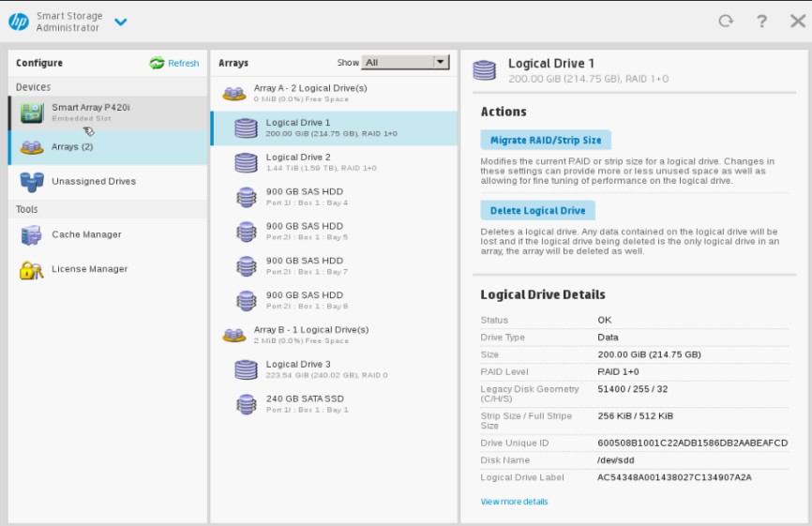Click the Logical Drive 2 icon

tap(246, 162)
